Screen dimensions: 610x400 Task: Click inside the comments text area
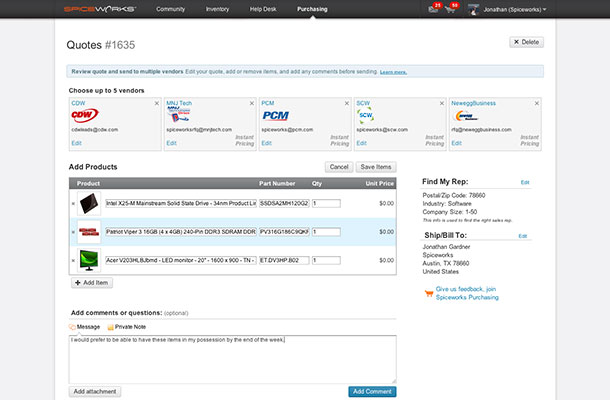[233, 360]
